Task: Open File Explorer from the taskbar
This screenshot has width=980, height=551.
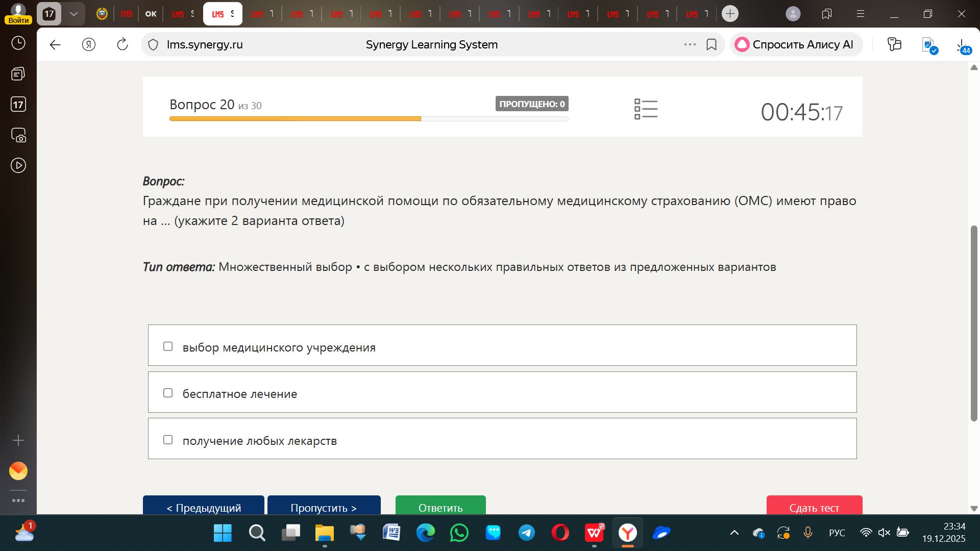Action: point(325,533)
